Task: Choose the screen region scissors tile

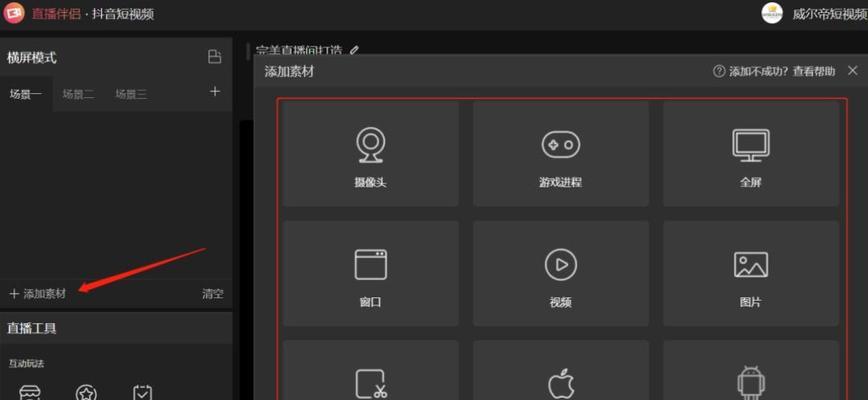Action: click(x=370, y=370)
